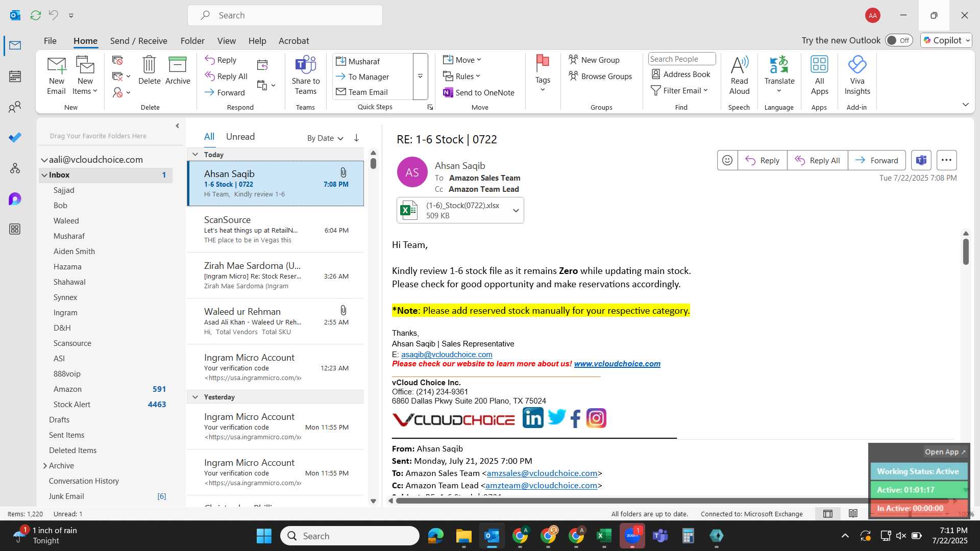Image resolution: width=980 pixels, height=551 pixels.
Task: Click the Send/Receive sync icon in title bar
Action: [35, 15]
